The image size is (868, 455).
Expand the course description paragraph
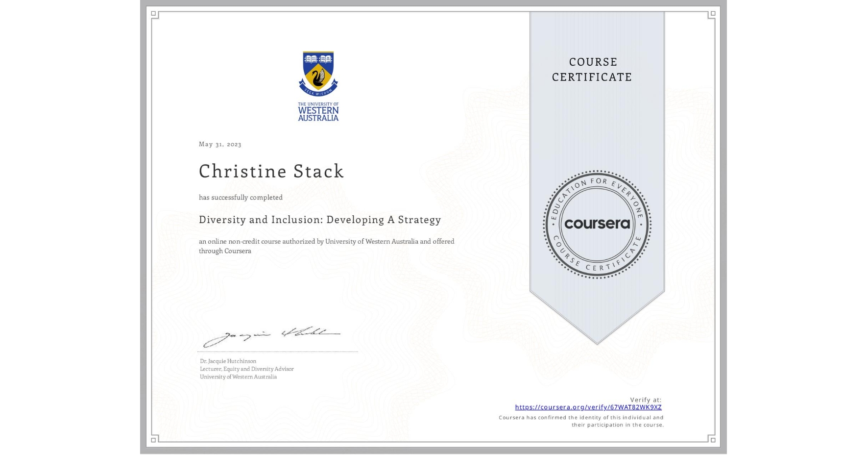pos(326,246)
